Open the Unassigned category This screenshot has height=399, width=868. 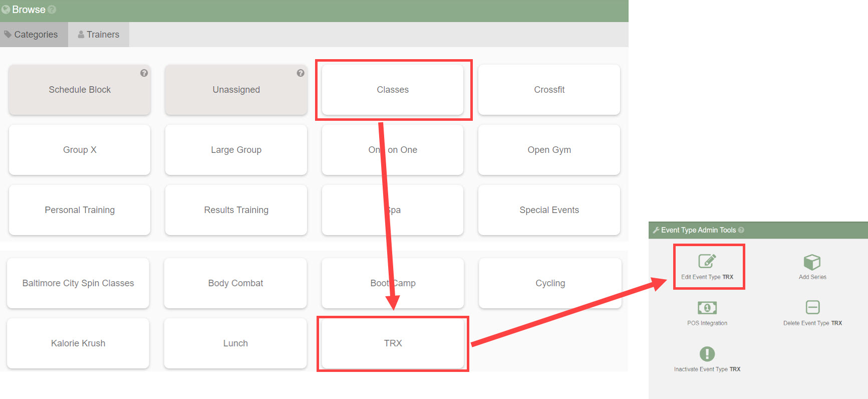point(236,90)
